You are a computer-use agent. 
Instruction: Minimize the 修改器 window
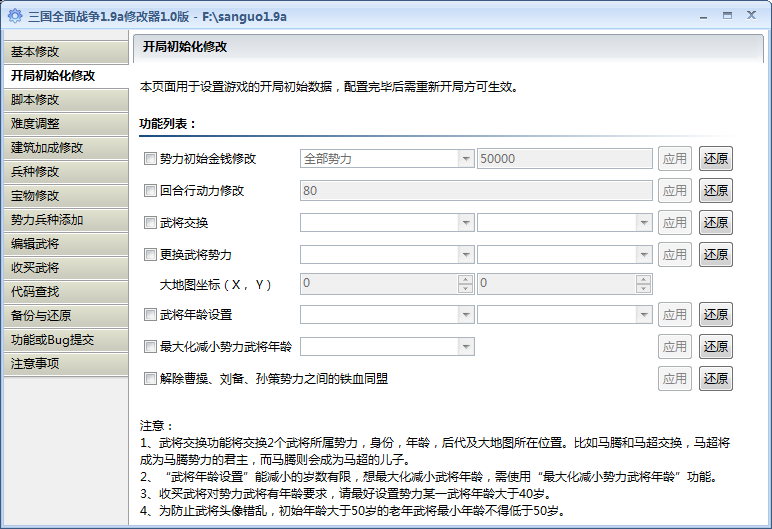coord(704,16)
